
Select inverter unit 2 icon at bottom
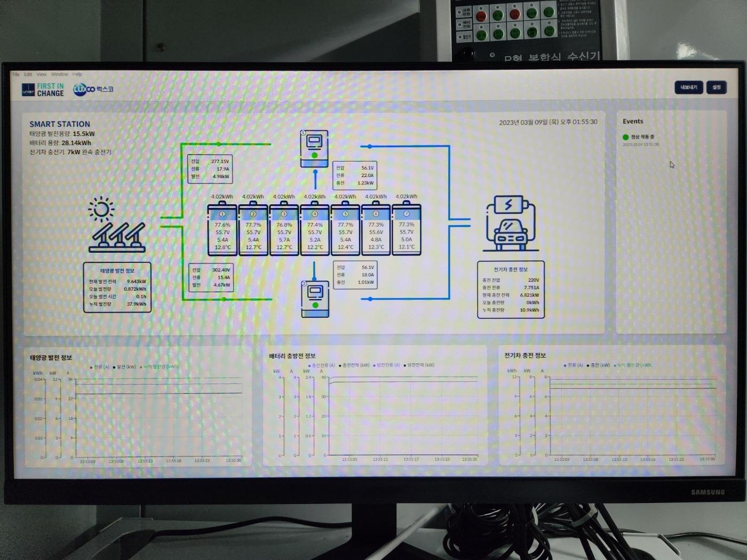[315, 299]
